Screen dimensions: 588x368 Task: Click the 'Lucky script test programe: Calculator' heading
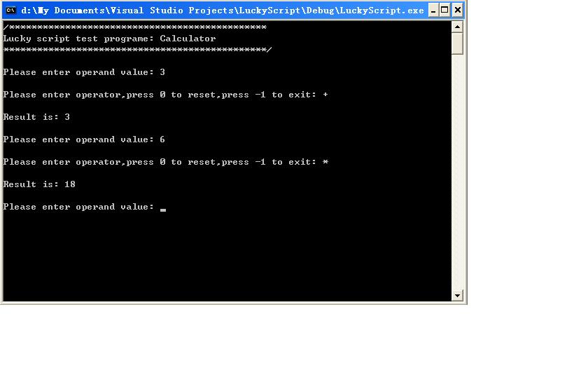tap(109, 39)
